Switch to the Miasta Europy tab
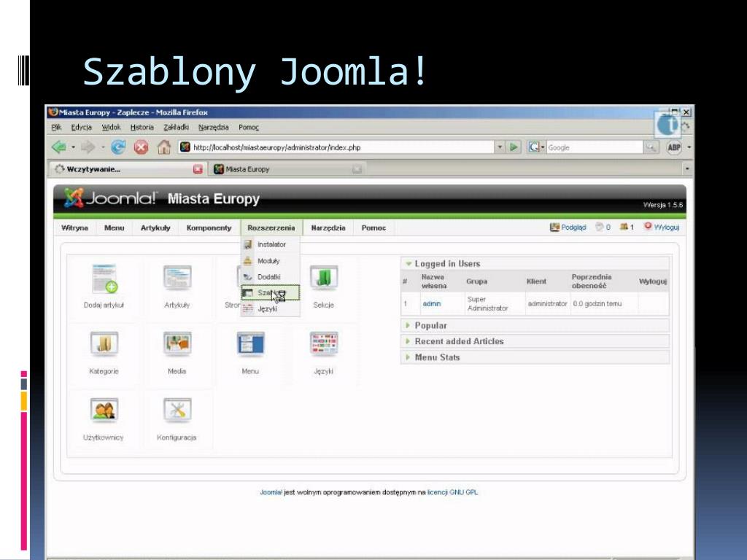The image size is (747, 560). [287, 169]
